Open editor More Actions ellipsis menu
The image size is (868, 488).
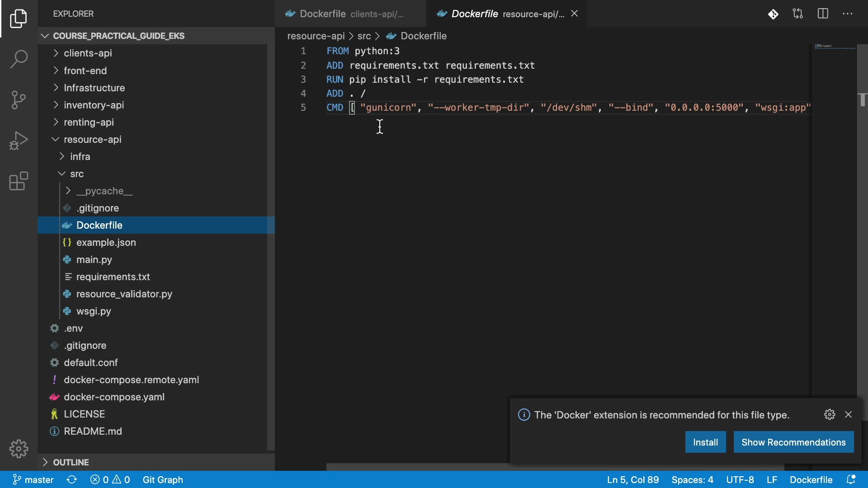pyautogui.click(x=848, y=14)
